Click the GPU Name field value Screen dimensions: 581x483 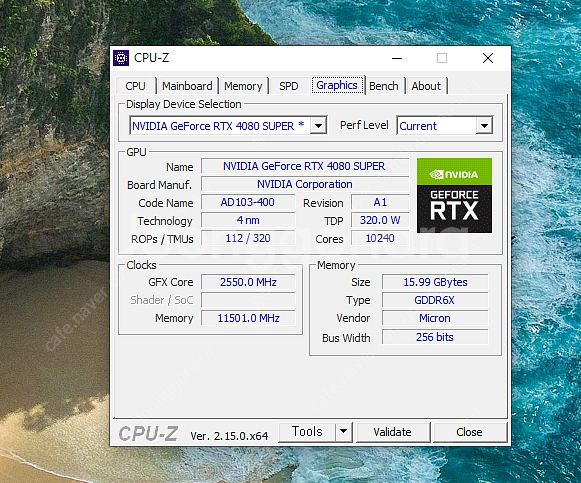[305, 166]
